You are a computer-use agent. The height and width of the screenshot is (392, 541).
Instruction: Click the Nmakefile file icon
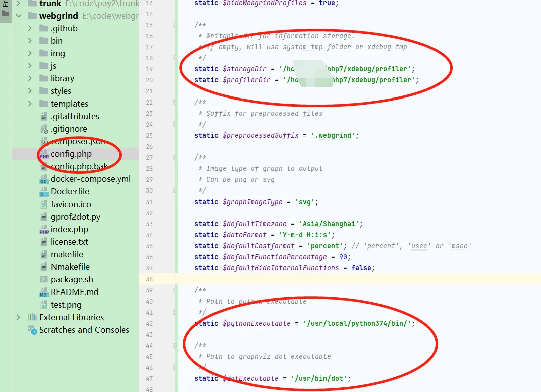tap(44, 267)
